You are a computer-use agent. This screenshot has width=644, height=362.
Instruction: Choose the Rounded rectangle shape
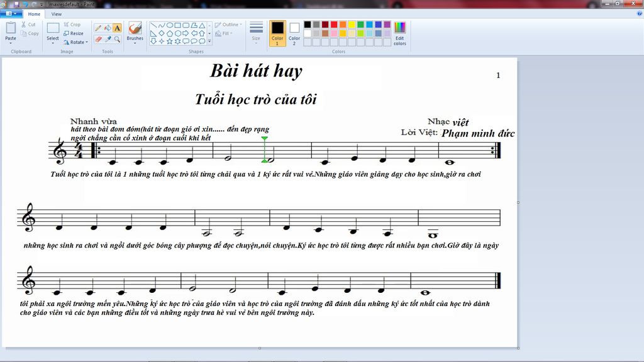[186, 25]
